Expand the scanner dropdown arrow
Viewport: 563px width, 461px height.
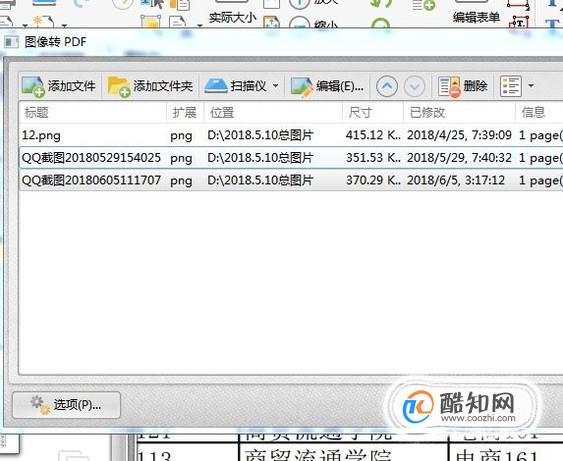pos(275,86)
